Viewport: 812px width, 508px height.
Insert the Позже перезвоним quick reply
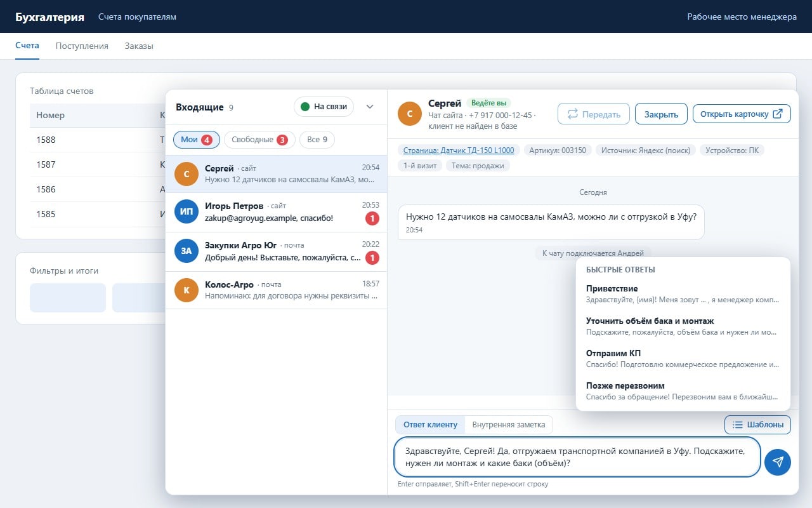point(683,391)
